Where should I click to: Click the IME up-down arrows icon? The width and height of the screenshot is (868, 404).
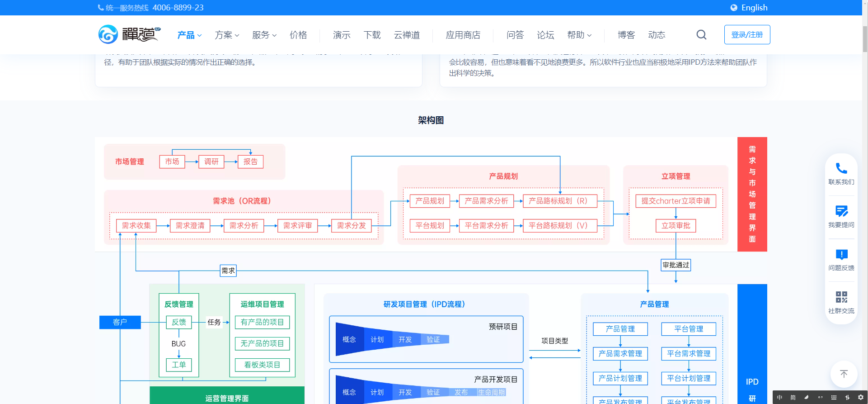click(x=847, y=397)
